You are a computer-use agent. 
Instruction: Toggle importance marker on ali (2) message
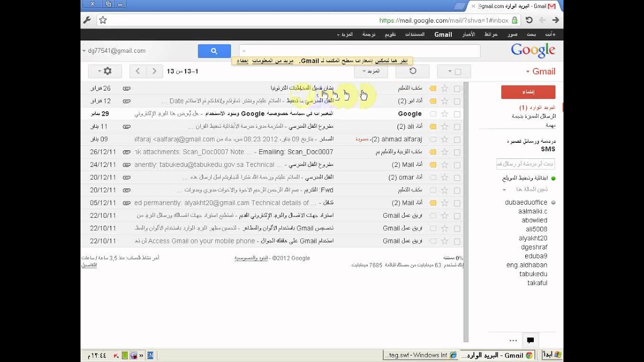433,127
